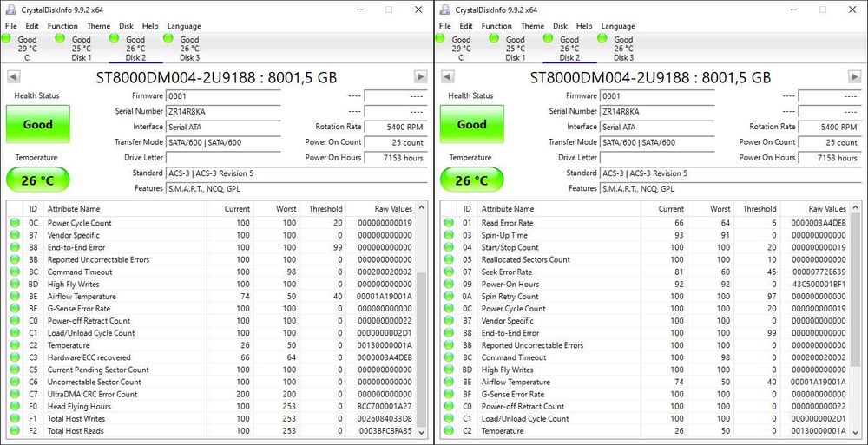Click status icon of Hardware ECC recovered row
Image resolution: width=868 pixels, height=445 pixels.
[x=15, y=357]
